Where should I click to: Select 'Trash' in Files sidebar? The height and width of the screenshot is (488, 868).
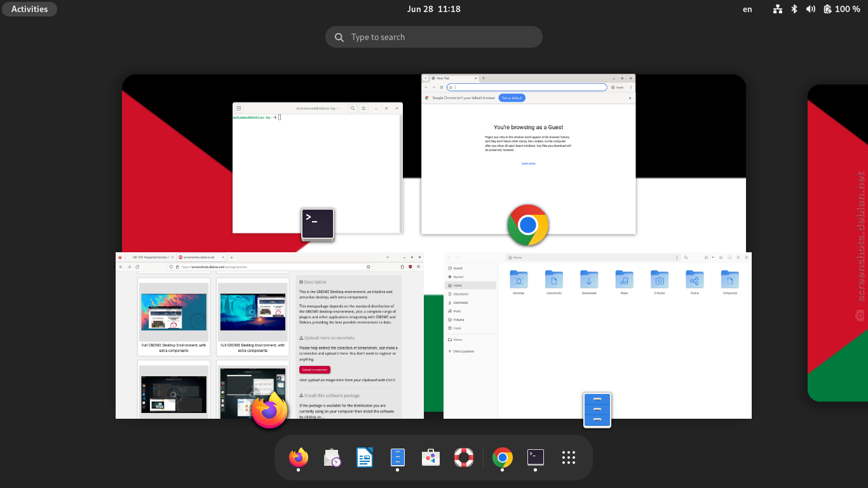[471, 328]
